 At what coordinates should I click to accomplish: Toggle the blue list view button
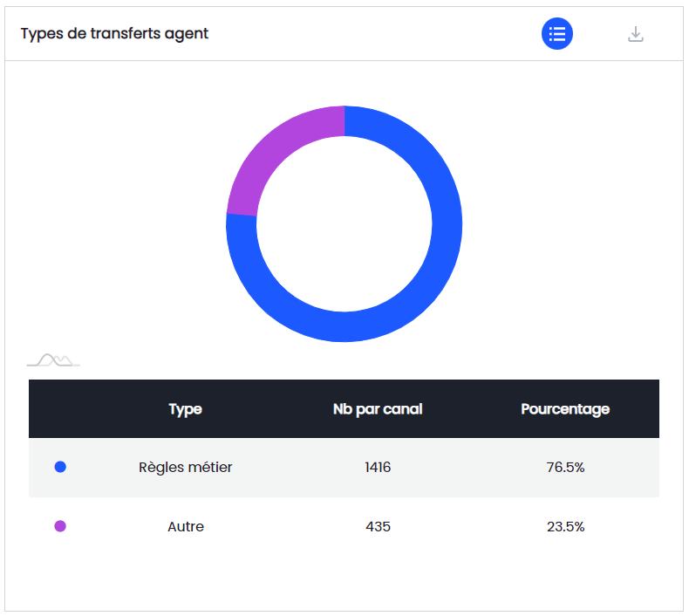click(557, 34)
